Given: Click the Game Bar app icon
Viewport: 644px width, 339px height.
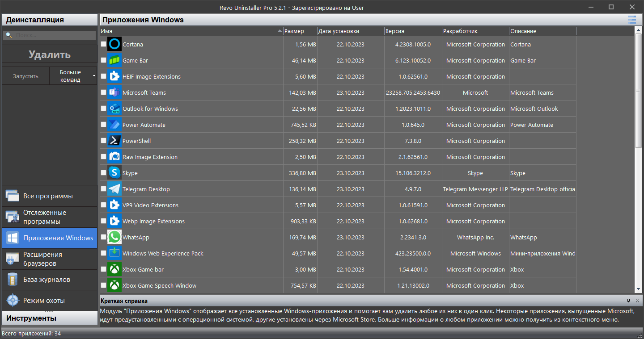Looking at the screenshot, I should click(x=114, y=60).
